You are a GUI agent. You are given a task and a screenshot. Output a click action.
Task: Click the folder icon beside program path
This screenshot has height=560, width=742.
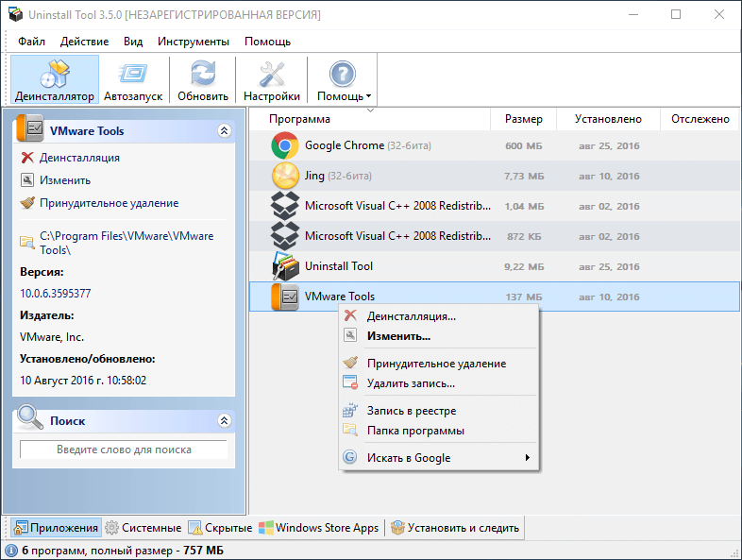click(27, 243)
